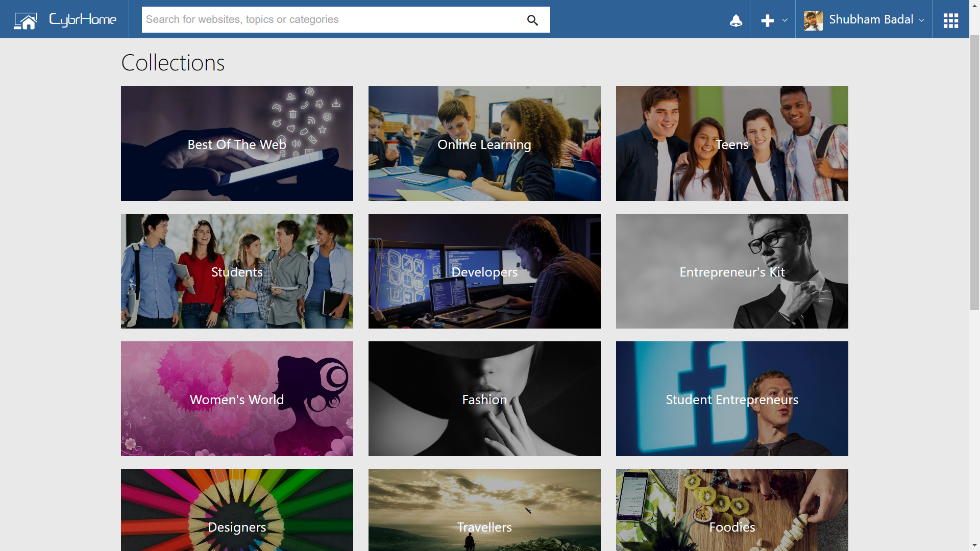This screenshot has width=980, height=551.
Task: Open the apps grid menu
Action: pyautogui.click(x=950, y=20)
